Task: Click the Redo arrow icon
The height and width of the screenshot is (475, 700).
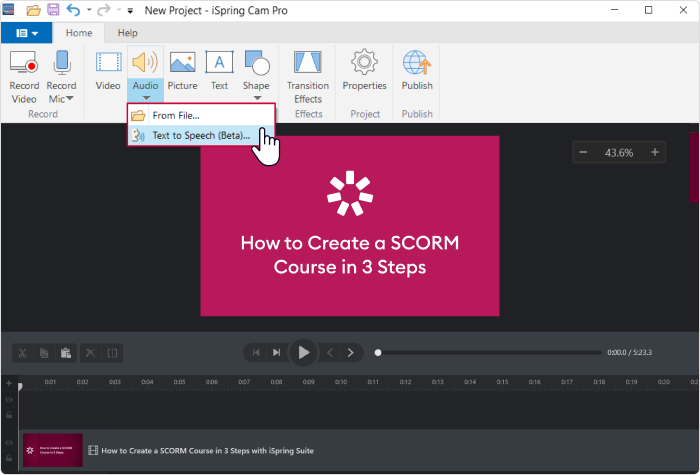Action: [x=104, y=10]
